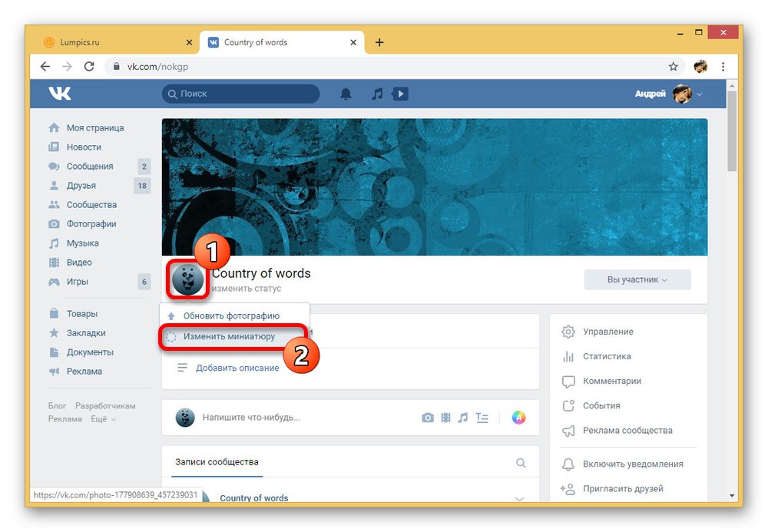
Task: Click the Пригласить друзей add-person icon
Action: coord(568,488)
